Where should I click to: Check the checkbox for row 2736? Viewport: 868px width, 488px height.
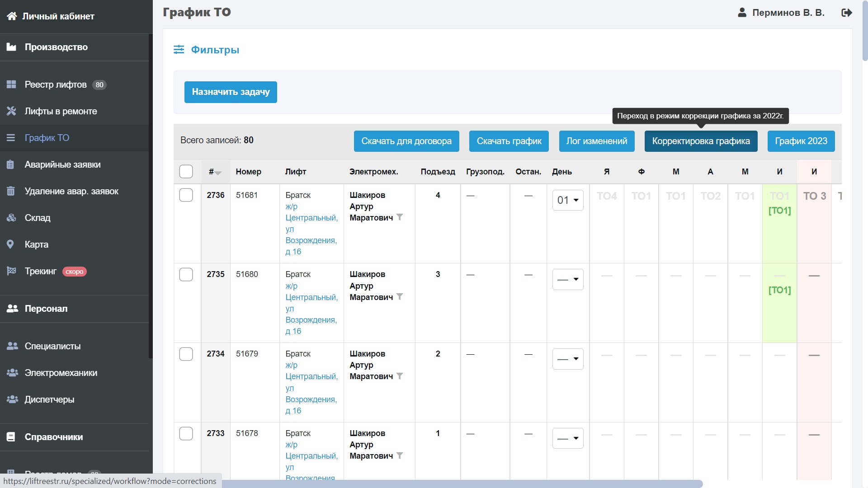186,195
